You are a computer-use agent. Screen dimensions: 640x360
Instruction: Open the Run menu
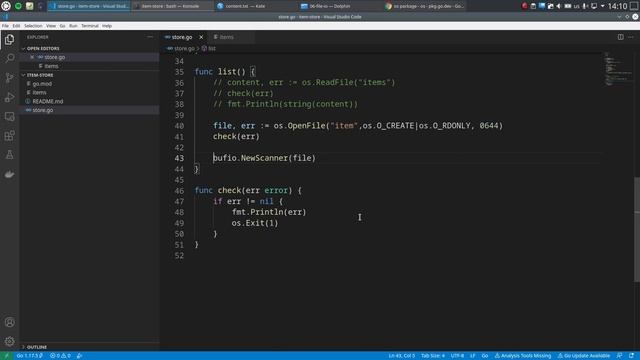73,26
